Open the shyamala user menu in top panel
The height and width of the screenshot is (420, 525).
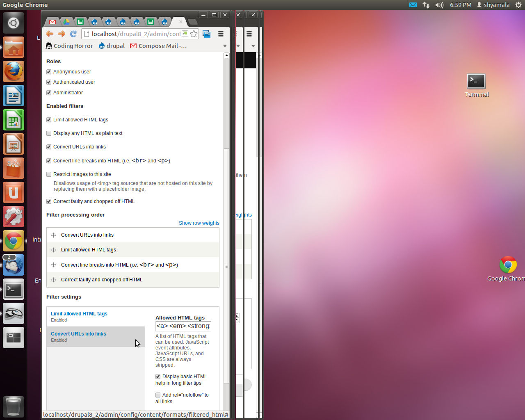493,5
